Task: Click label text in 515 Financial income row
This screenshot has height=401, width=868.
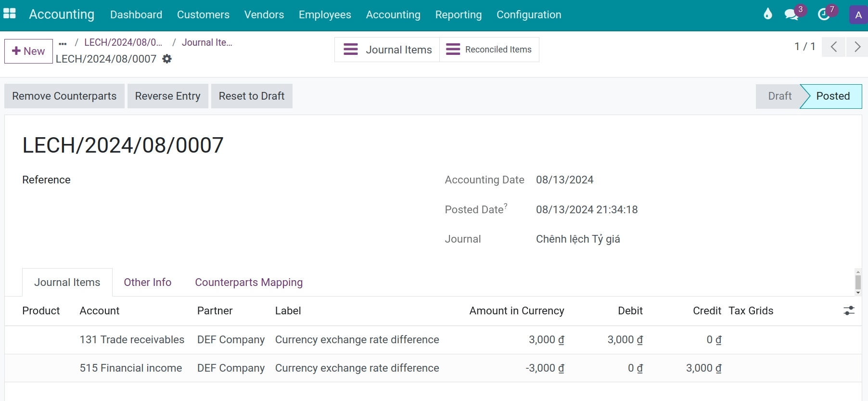Action: [x=357, y=368]
